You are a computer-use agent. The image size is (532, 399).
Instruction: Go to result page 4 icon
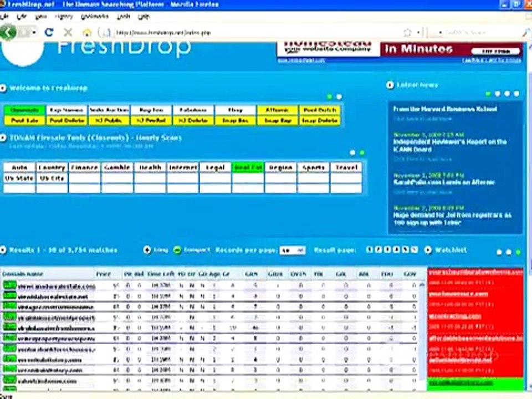point(396,250)
